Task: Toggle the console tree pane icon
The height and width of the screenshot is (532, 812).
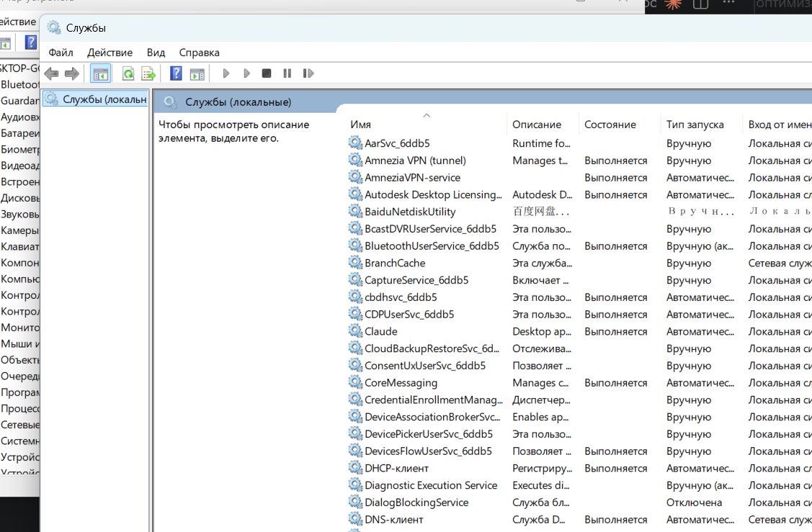Action: pos(100,73)
